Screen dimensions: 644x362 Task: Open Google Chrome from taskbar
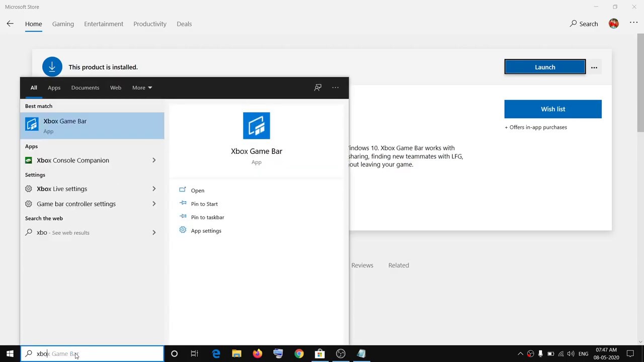click(299, 354)
